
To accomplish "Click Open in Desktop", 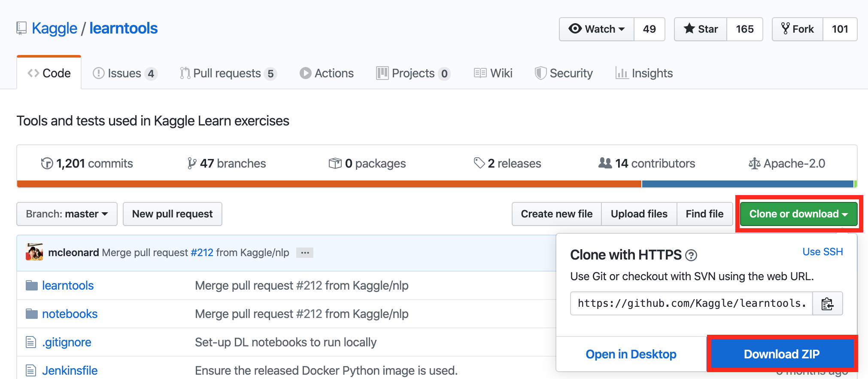I will point(631,354).
